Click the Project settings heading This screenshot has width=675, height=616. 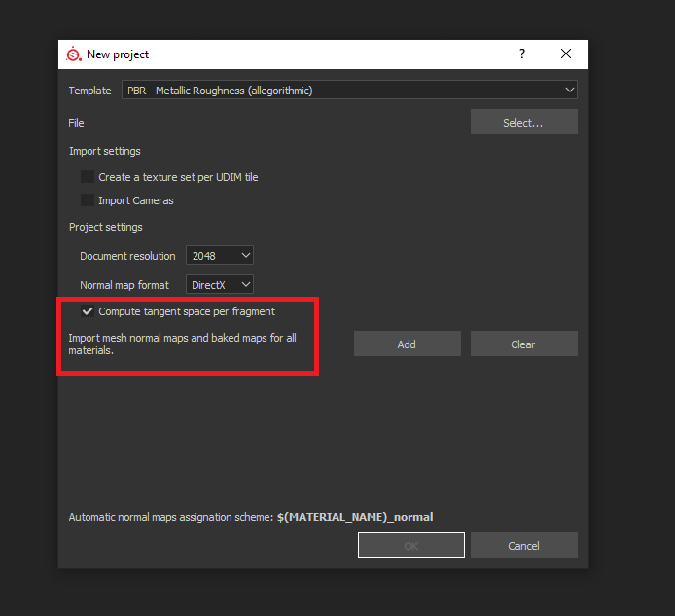pos(105,227)
